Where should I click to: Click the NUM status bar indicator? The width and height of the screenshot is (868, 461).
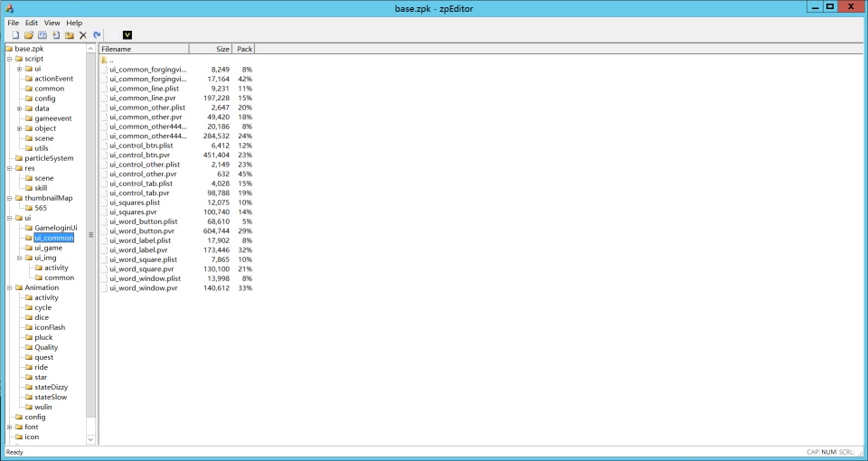(829, 452)
